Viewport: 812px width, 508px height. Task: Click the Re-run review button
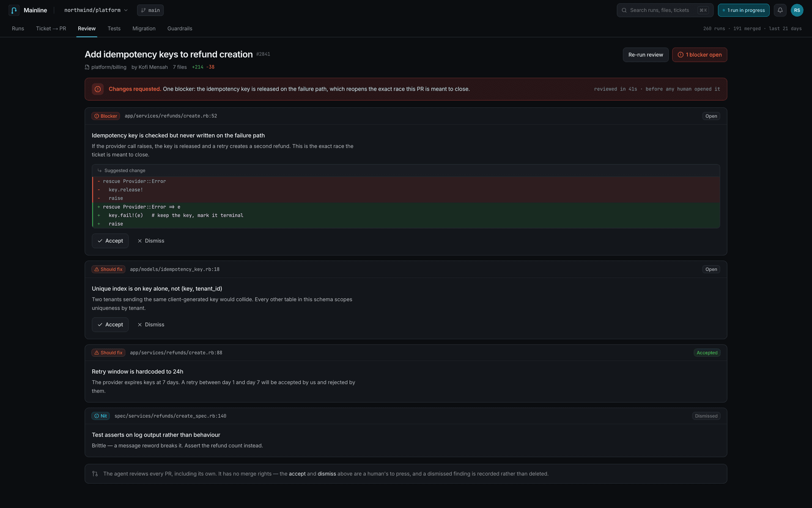click(646, 55)
